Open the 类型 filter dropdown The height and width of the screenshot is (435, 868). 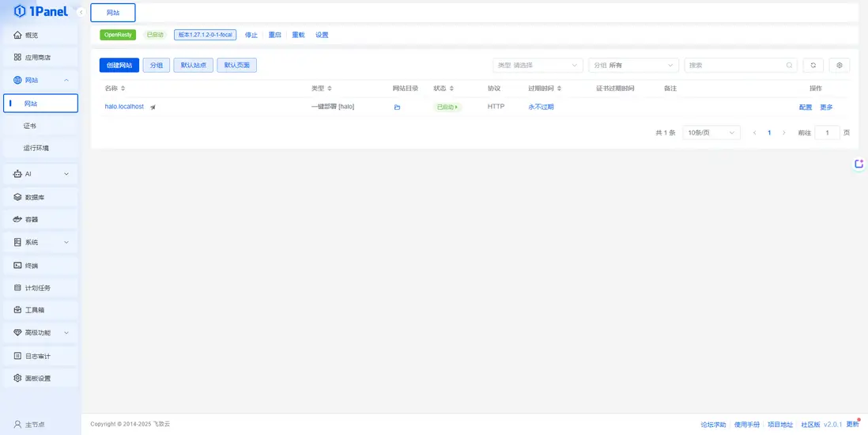coord(538,66)
